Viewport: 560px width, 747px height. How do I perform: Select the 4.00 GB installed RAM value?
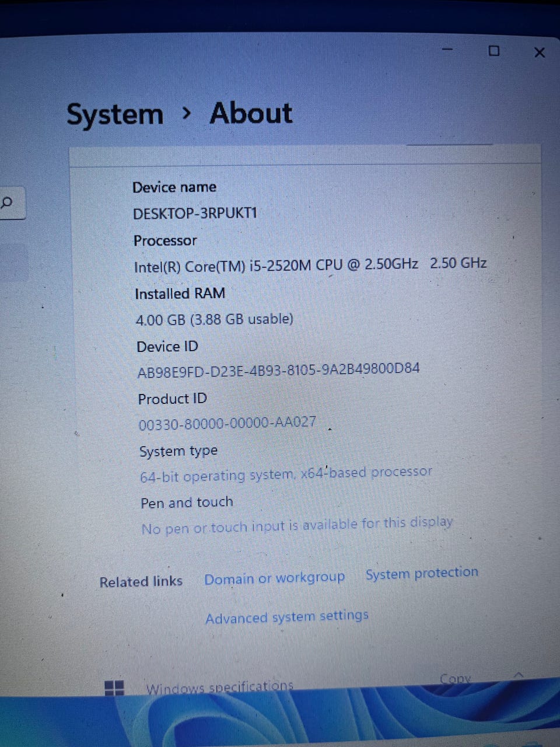(214, 319)
